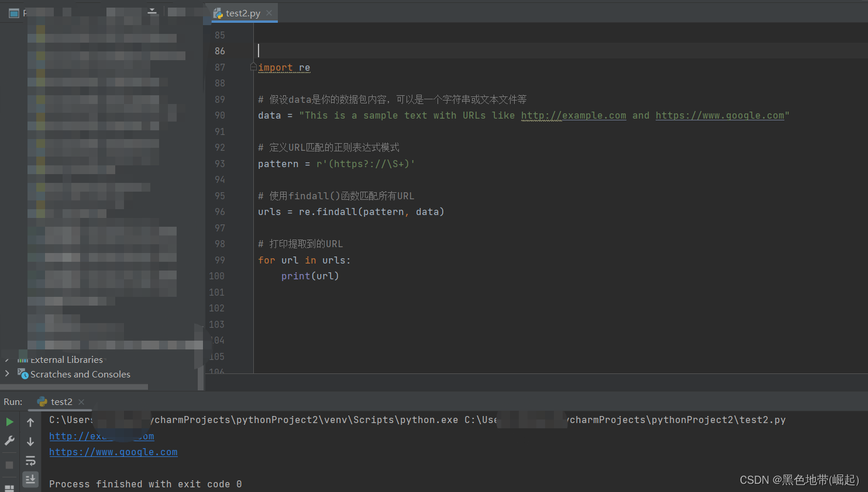Click the Python icon on test2 run tab
The width and height of the screenshot is (868, 492).
click(42, 401)
